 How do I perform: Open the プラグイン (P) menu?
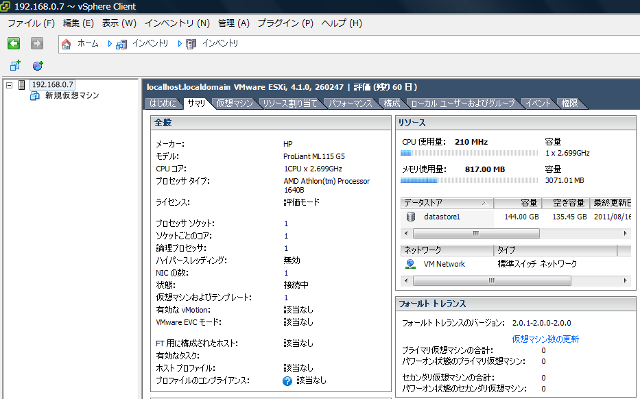[x=285, y=23]
